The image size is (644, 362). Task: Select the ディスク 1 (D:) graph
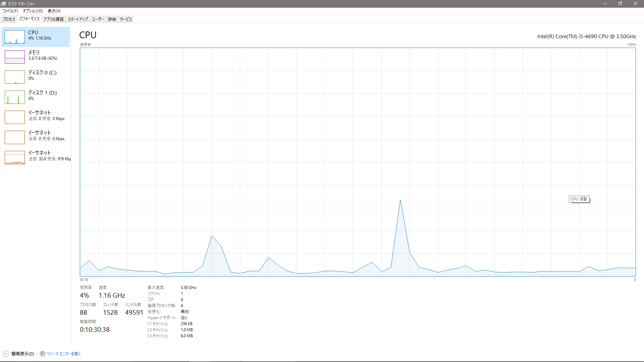(x=15, y=97)
